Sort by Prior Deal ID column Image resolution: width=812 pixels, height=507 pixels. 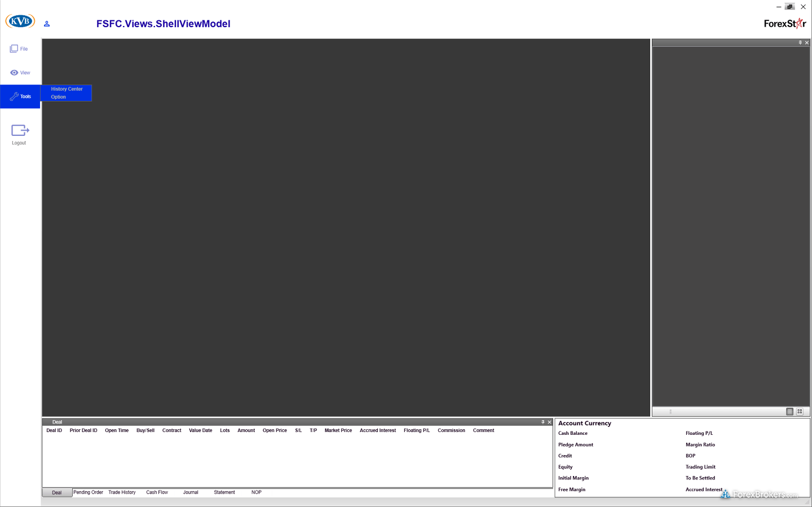click(83, 430)
